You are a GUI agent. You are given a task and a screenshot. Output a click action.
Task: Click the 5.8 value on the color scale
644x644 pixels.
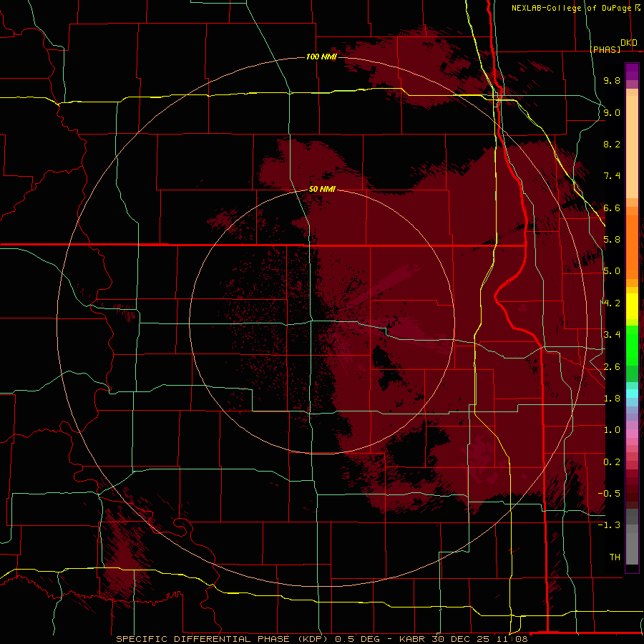tap(612, 240)
